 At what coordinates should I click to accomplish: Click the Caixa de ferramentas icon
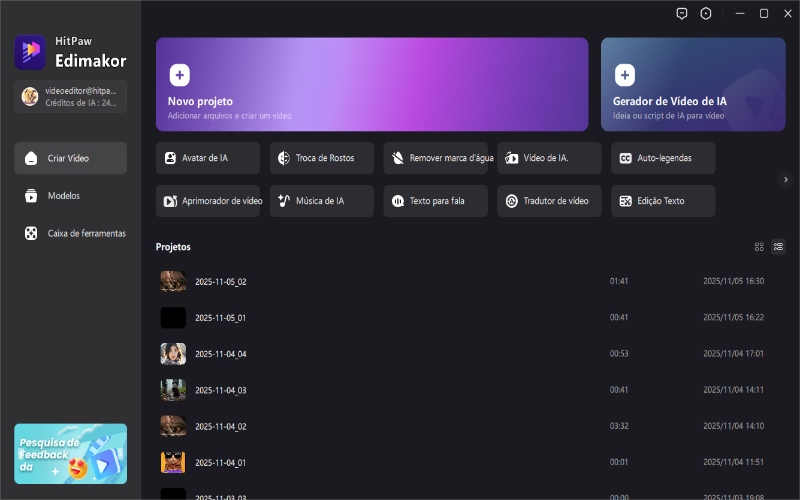tap(31, 233)
